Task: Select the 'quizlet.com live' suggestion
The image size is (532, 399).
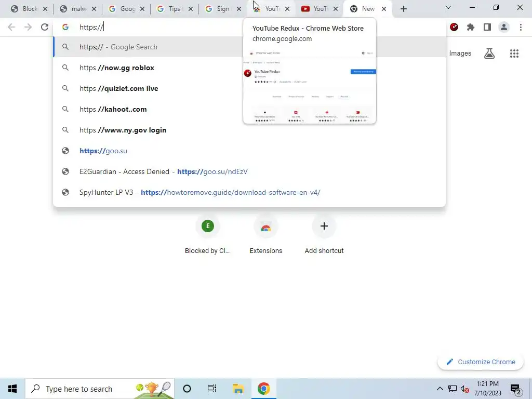Action: pos(249,88)
